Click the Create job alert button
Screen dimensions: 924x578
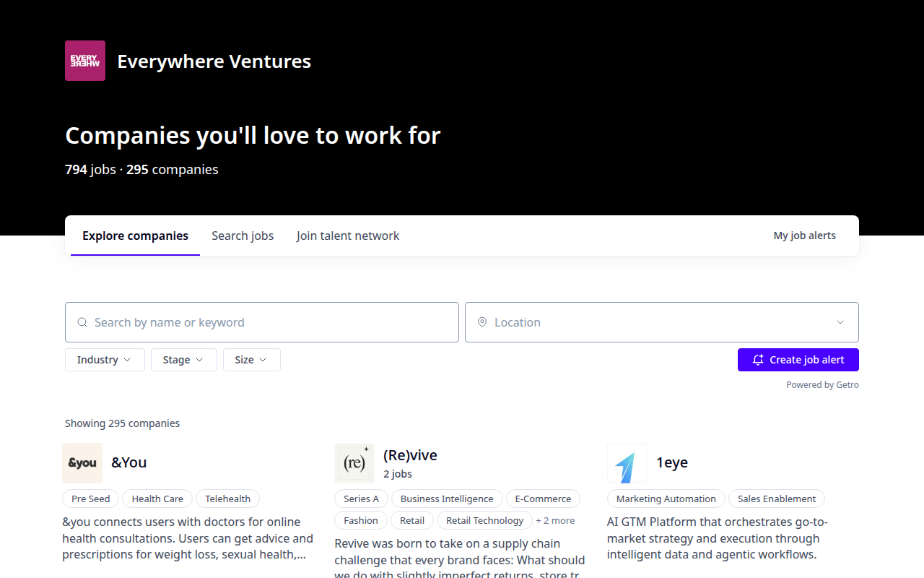coord(798,360)
